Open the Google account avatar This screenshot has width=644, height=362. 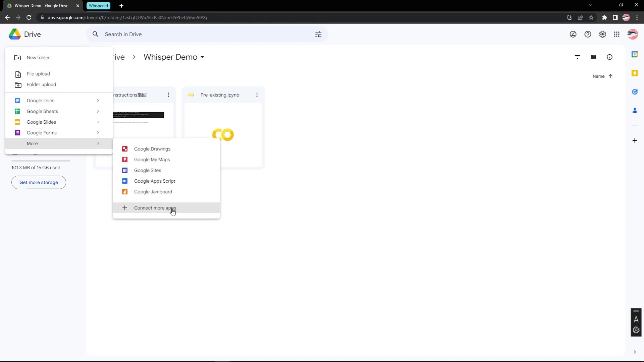tap(633, 34)
